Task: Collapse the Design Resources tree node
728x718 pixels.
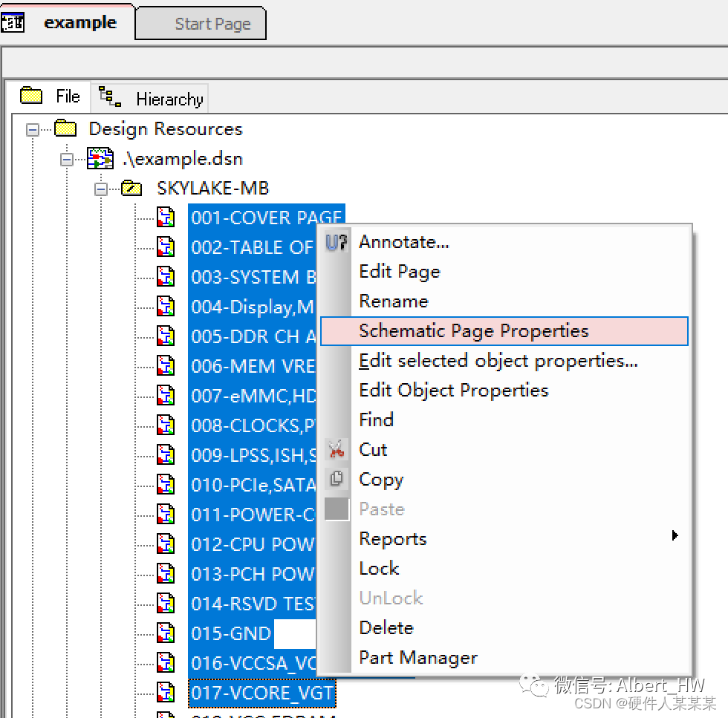Action: pos(32,129)
